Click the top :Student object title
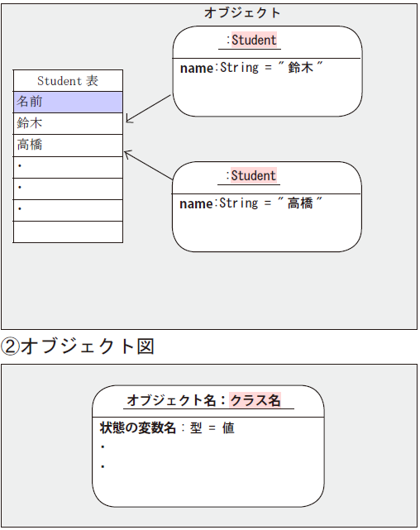The image size is (420, 530). 251,40
